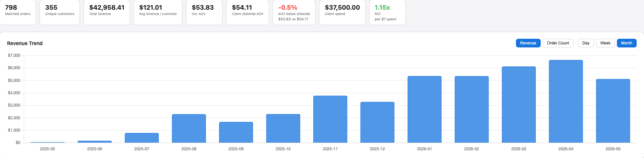Select the 2025-11 revenue bar
Viewport: 644px width, 158px height.
pyautogui.click(x=330, y=119)
